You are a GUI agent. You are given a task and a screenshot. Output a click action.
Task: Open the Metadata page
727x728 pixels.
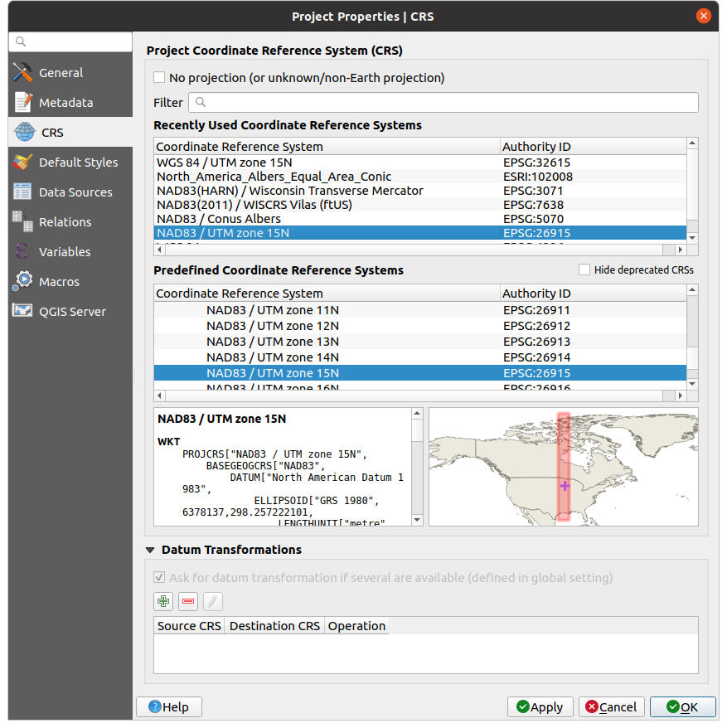pyautogui.click(x=65, y=103)
